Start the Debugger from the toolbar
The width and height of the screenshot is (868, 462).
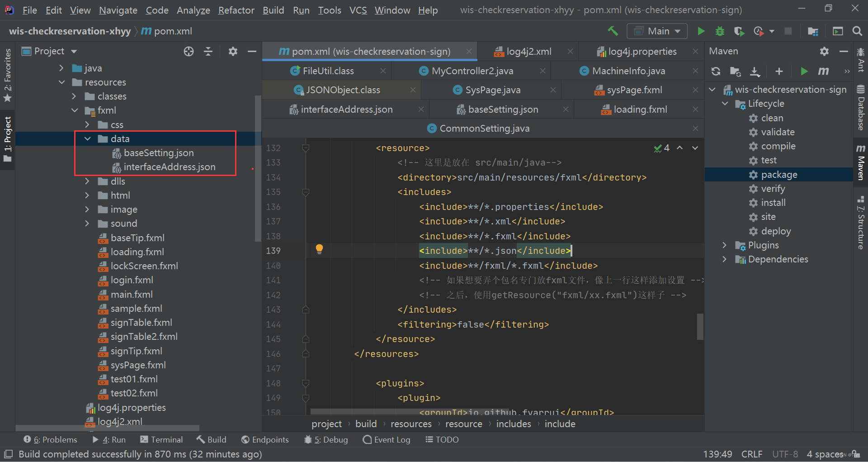720,31
